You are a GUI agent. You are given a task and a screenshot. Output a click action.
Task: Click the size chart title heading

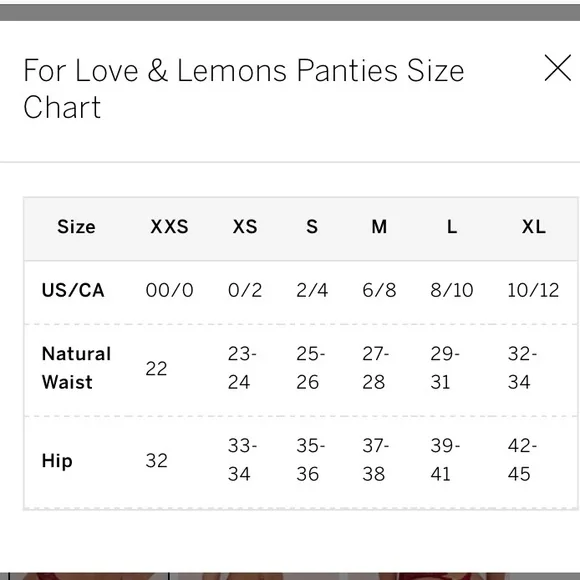coord(243,89)
